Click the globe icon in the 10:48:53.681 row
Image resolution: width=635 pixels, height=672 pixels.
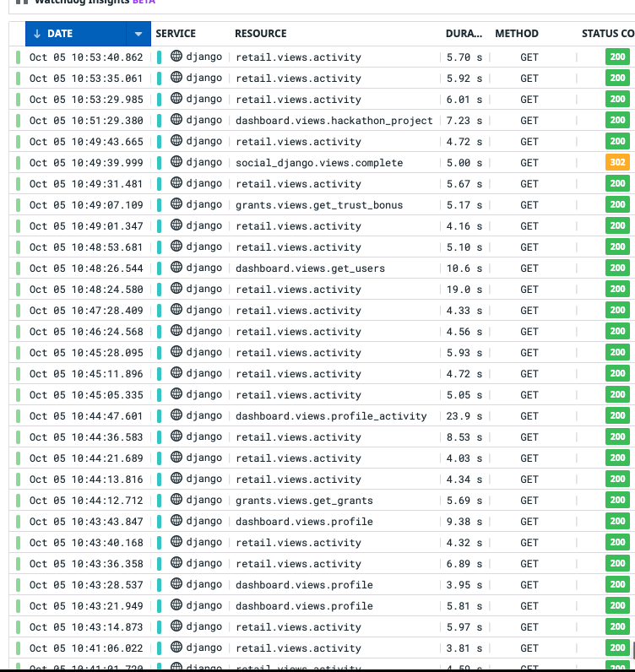click(x=176, y=246)
